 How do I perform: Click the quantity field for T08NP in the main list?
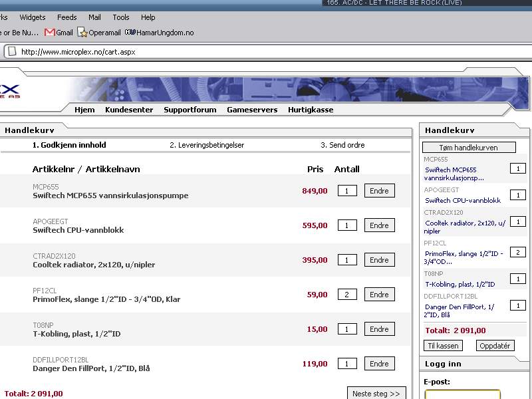[347, 329]
